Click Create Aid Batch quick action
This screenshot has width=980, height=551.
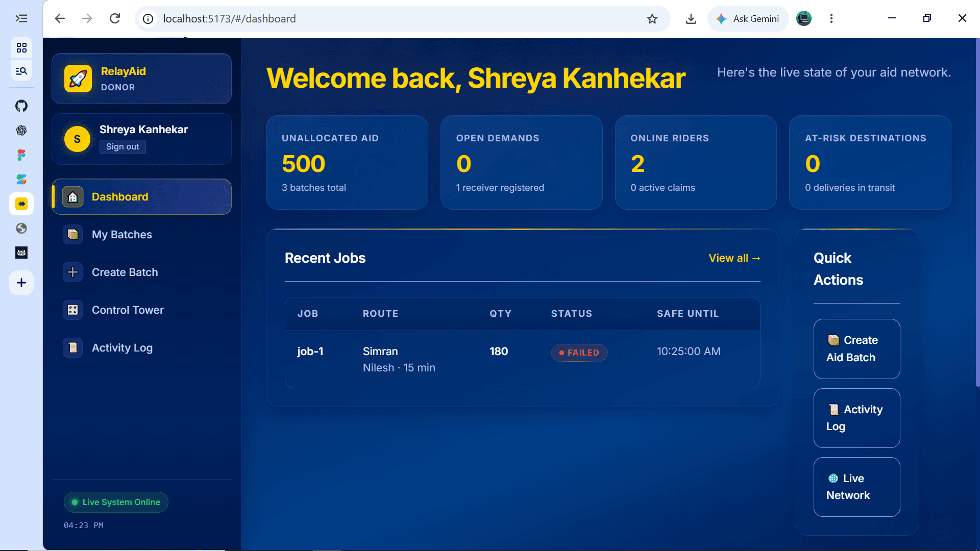pyautogui.click(x=856, y=349)
